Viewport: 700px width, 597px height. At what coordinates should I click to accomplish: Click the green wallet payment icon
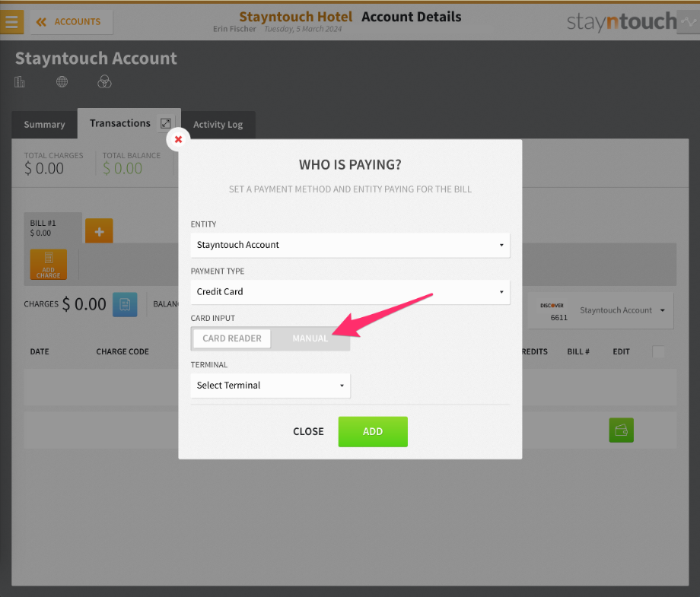click(621, 430)
